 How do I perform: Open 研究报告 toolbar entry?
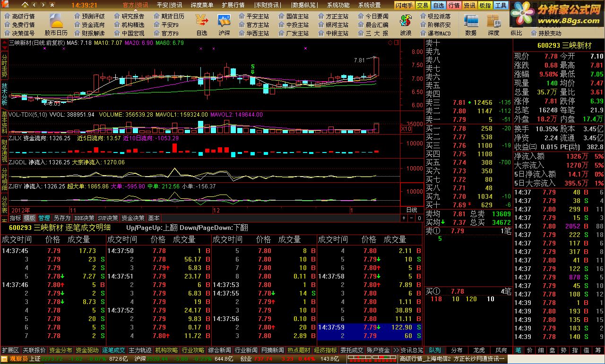[x=130, y=16]
